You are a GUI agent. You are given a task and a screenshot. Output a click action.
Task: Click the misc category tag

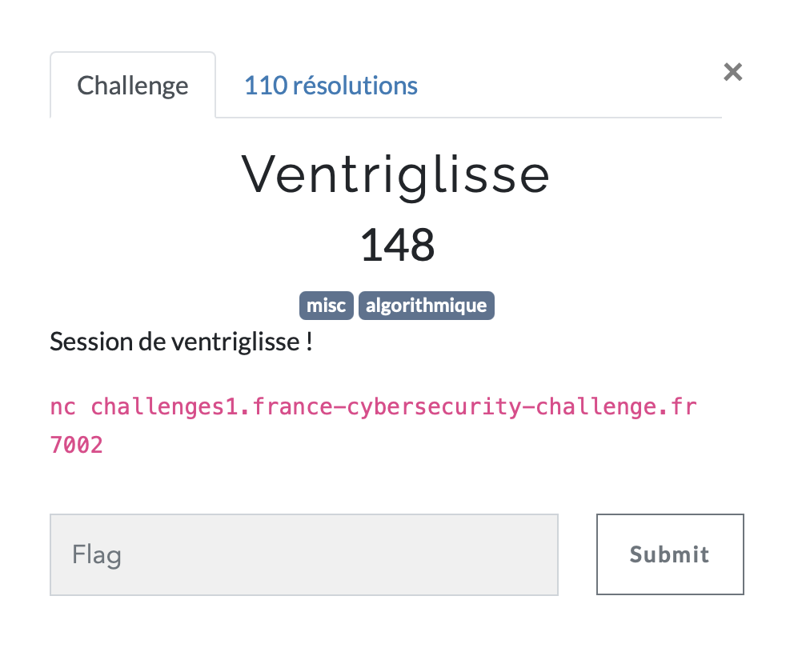click(327, 306)
